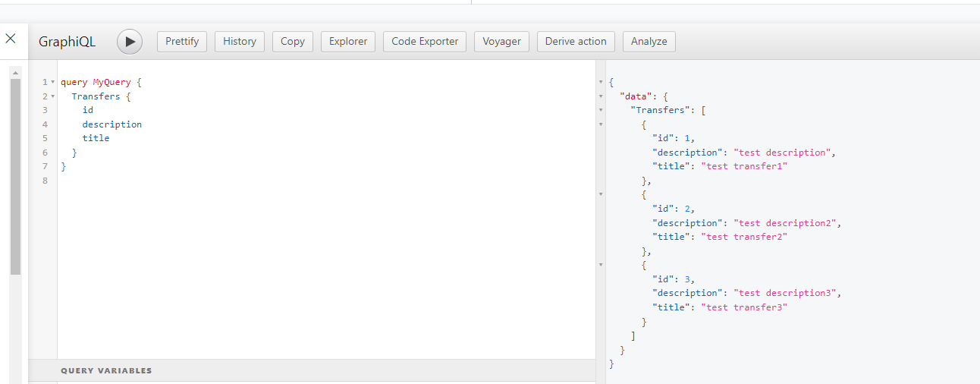Collapse the query MyQuery fold arrow
The image size is (980, 384).
(52, 82)
